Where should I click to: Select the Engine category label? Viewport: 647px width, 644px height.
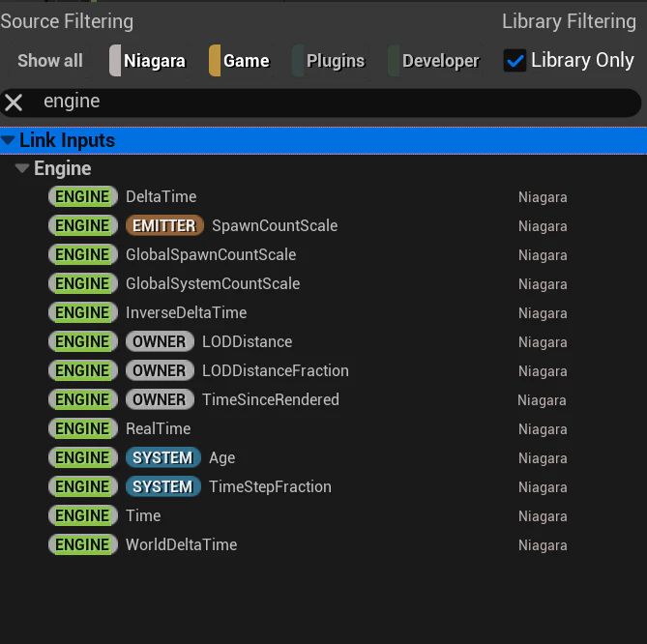(x=63, y=168)
